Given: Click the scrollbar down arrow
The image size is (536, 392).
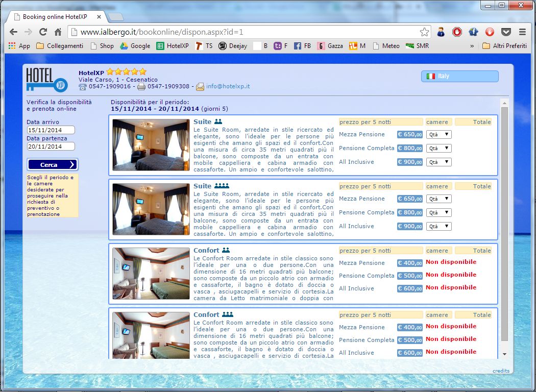Looking at the screenshot, I should pos(504,354).
